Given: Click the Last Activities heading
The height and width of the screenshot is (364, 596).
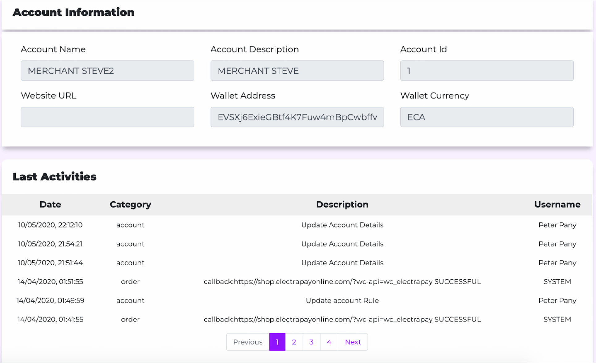Looking at the screenshot, I should [55, 176].
